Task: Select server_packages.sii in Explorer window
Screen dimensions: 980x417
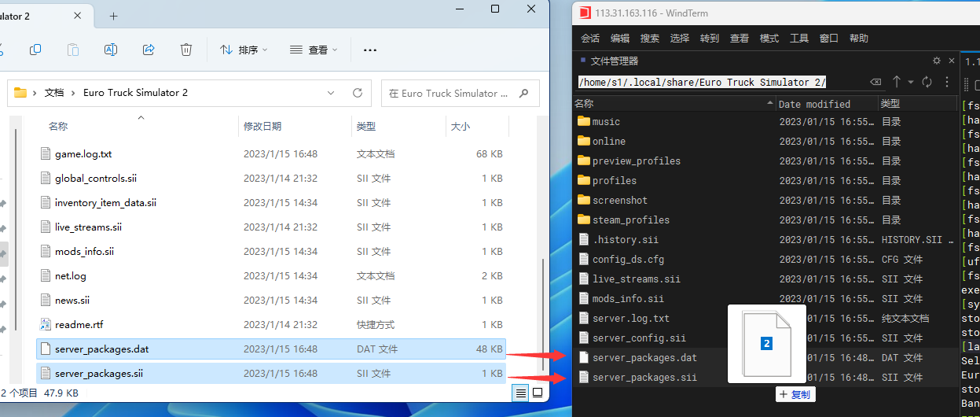Action: pos(272,374)
